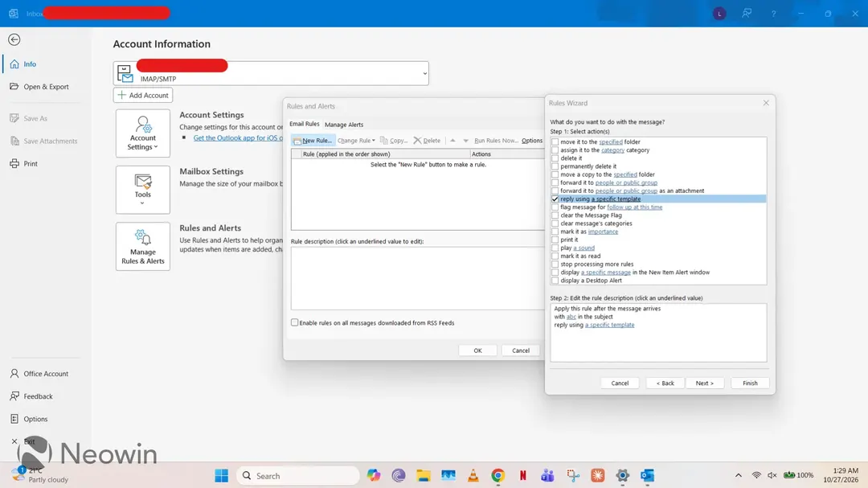The height and width of the screenshot is (488, 868).
Task: Open Settings gear in the taskbar
Action: pos(622,476)
